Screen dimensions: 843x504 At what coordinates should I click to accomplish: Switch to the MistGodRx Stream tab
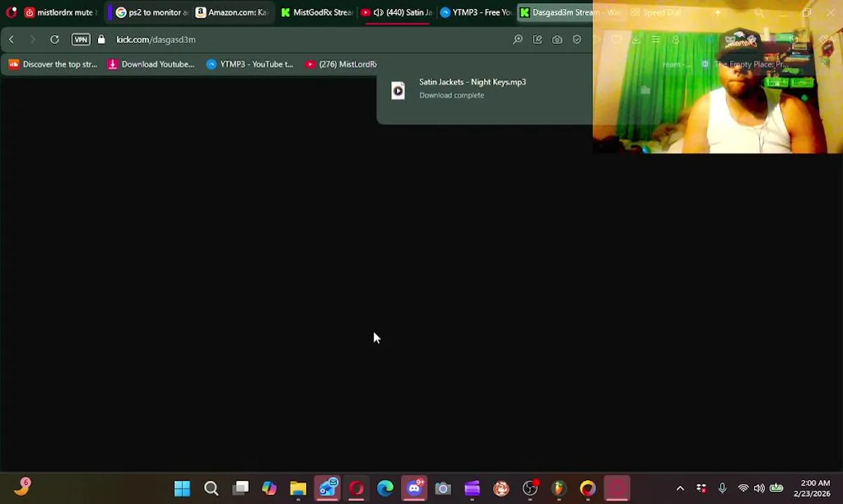316,12
